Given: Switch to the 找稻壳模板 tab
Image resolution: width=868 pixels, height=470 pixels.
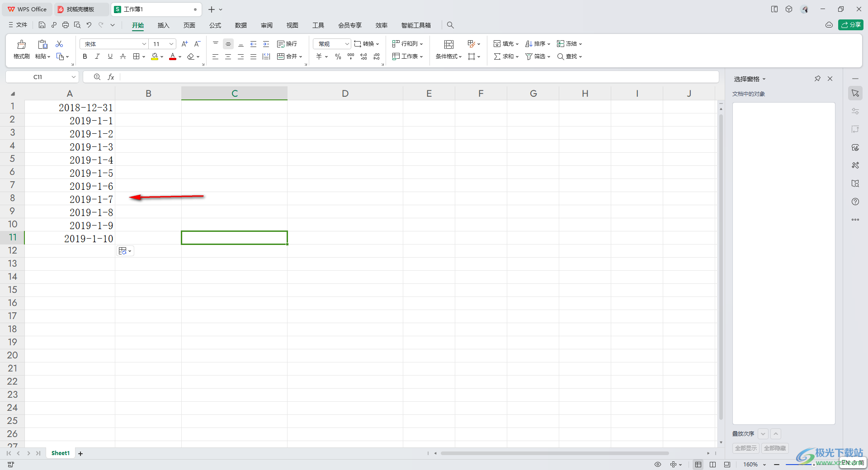Looking at the screenshot, I should [80, 9].
